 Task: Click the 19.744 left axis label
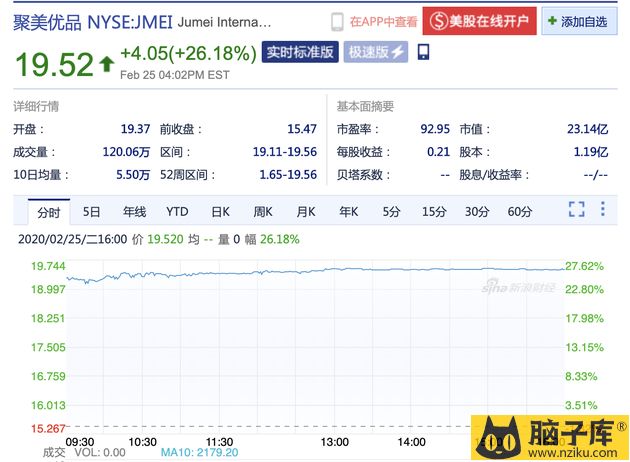48,266
